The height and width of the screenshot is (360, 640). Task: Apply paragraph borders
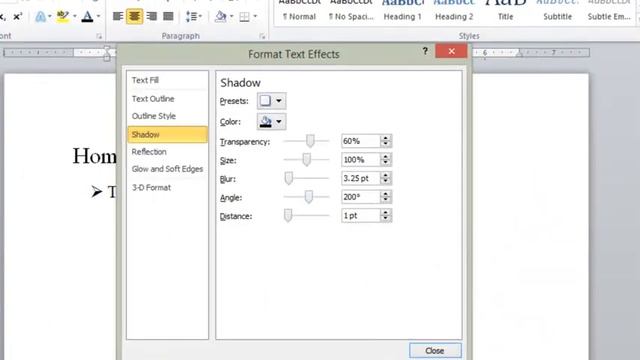(x=244, y=17)
